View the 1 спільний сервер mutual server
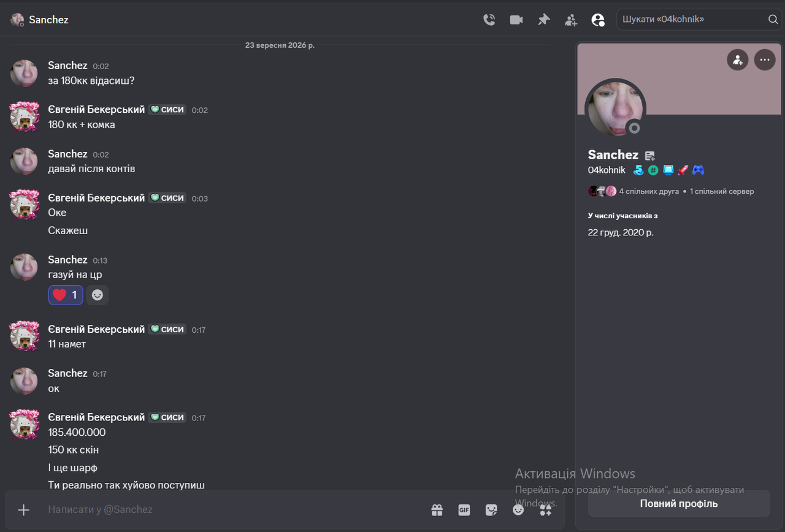 click(x=722, y=191)
